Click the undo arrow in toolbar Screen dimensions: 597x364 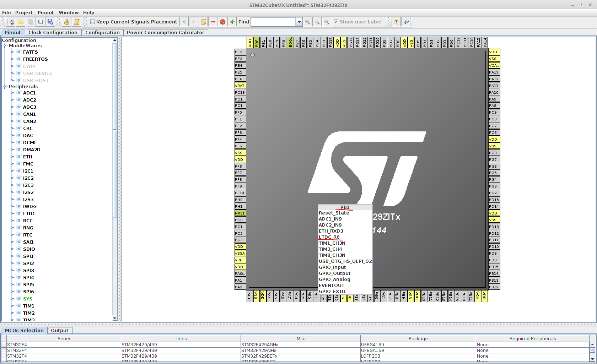(x=184, y=22)
